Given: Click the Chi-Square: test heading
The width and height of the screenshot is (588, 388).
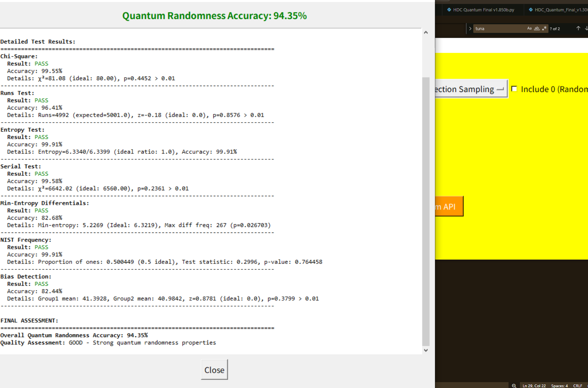Looking at the screenshot, I should pos(19,56).
